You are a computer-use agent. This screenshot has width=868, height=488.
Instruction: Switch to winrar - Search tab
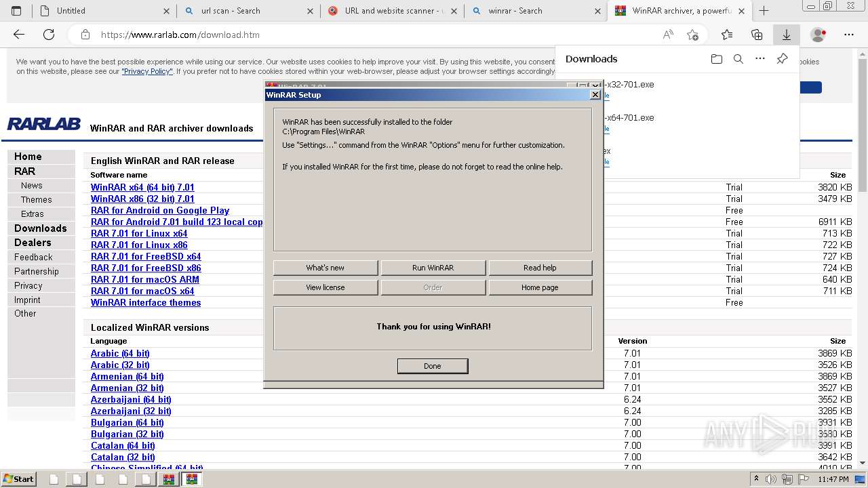[x=536, y=11]
